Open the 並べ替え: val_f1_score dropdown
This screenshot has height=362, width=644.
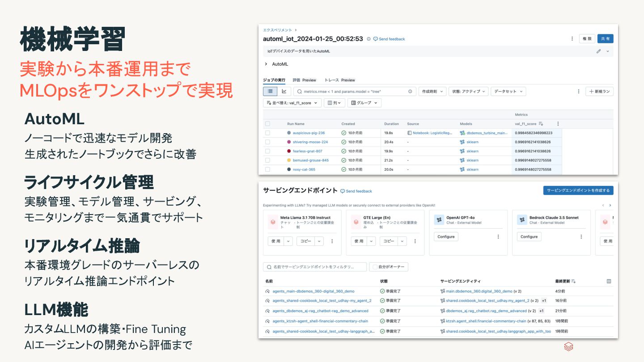tap(292, 103)
